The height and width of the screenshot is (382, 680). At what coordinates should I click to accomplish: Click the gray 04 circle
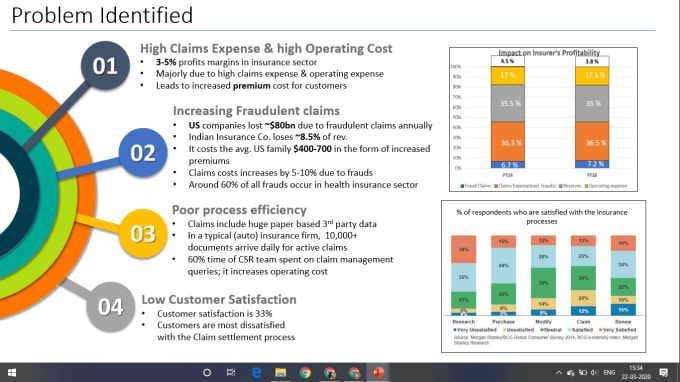pyautogui.click(x=111, y=307)
